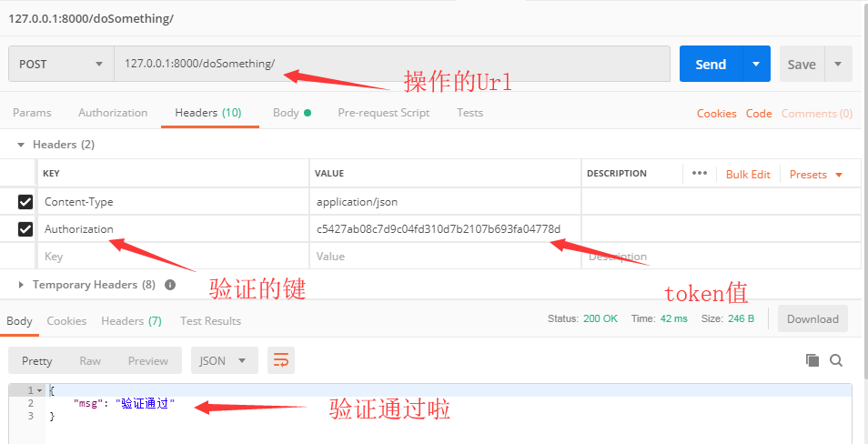Open the JSON format dropdown
This screenshot has width=868, height=444.
pos(224,361)
